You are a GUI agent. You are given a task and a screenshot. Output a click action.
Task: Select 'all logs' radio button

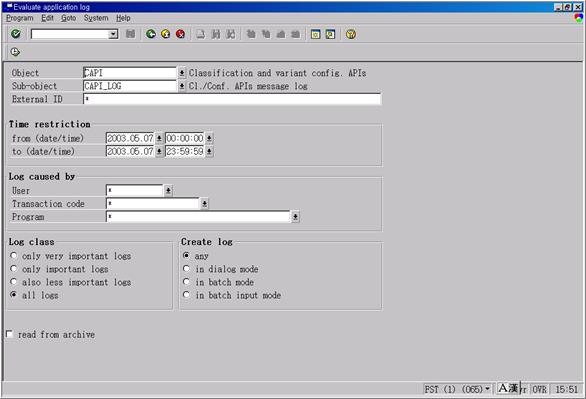14,295
